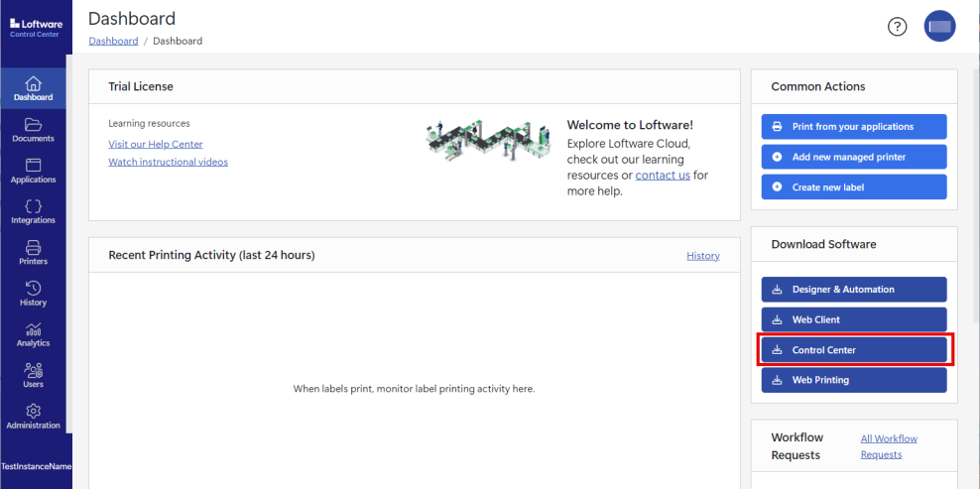
Task: Open Integrations curly braces icon
Action: pos(33,206)
